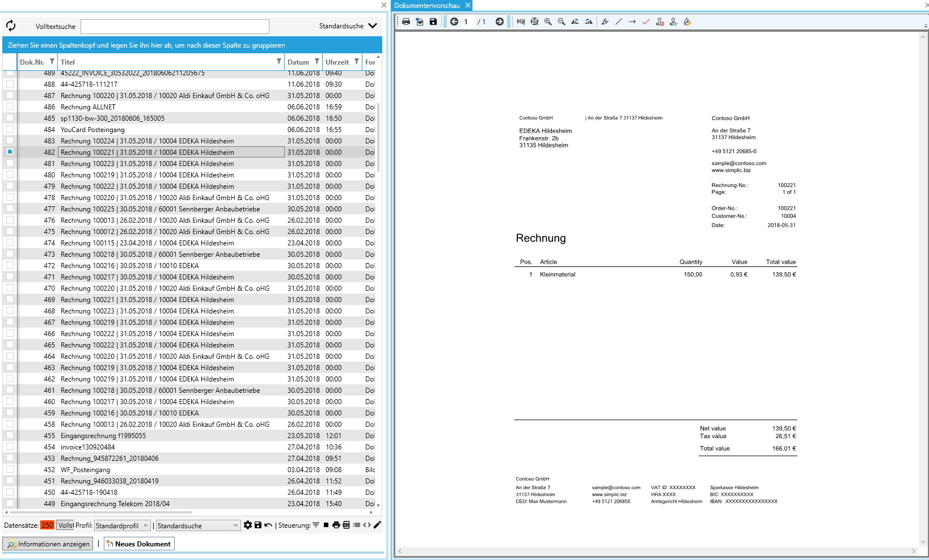
Task: Zoom in on the document preview
Action: (548, 22)
